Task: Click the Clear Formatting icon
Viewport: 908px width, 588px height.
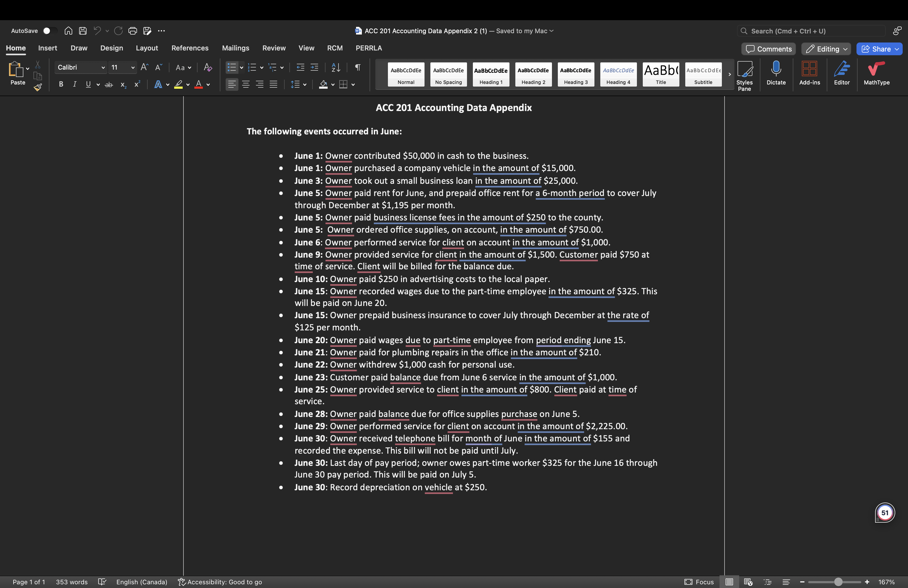Action: click(x=208, y=67)
